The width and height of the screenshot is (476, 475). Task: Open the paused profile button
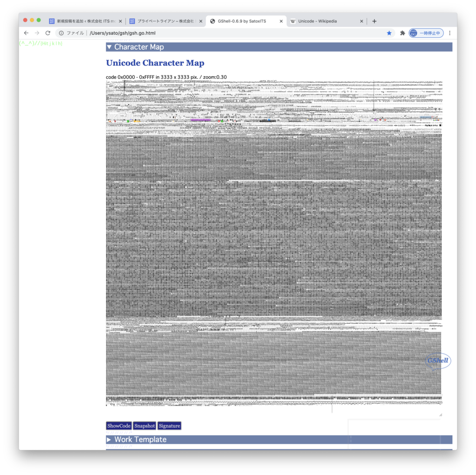pyautogui.click(x=426, y=33)
